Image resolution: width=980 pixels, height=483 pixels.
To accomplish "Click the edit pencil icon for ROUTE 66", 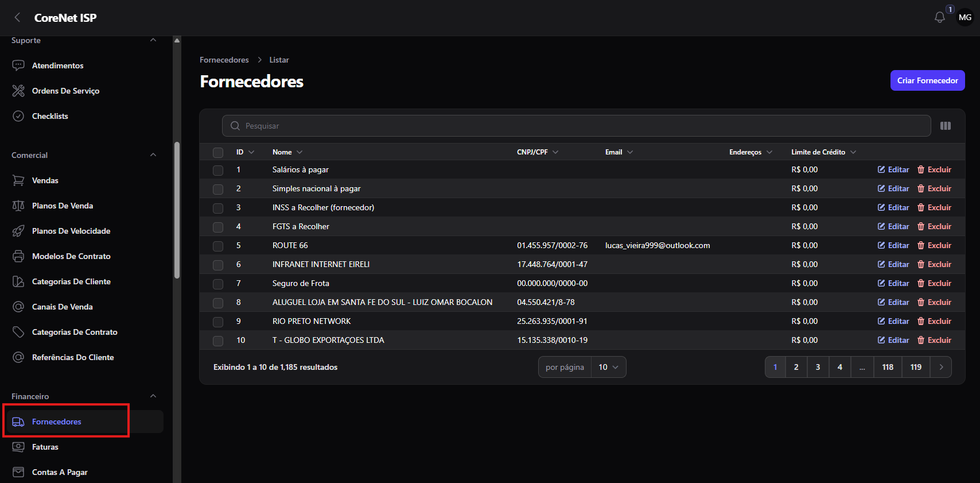I will [881, 245].
